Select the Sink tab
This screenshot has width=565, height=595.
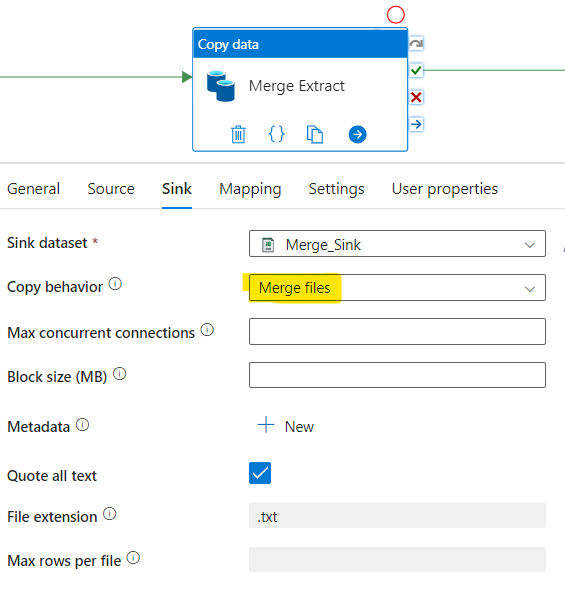click(x=177, y=189)
